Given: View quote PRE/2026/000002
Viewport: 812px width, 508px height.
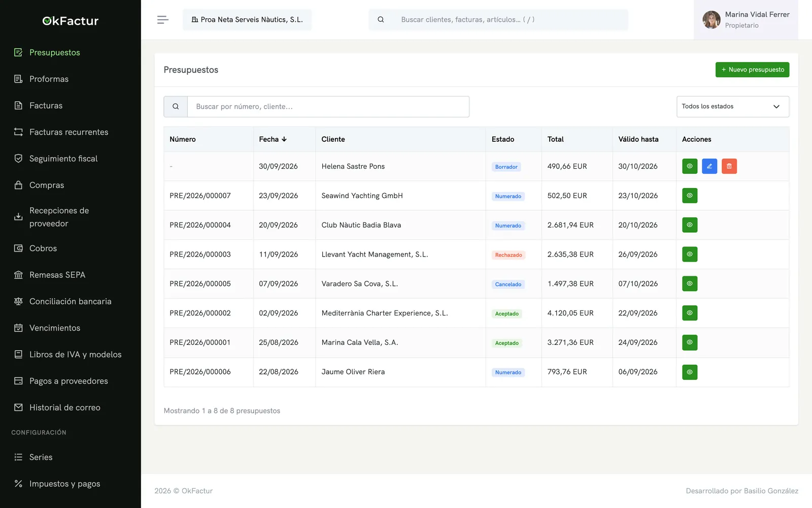Looking at the screenshot, I should click(690, 313).
